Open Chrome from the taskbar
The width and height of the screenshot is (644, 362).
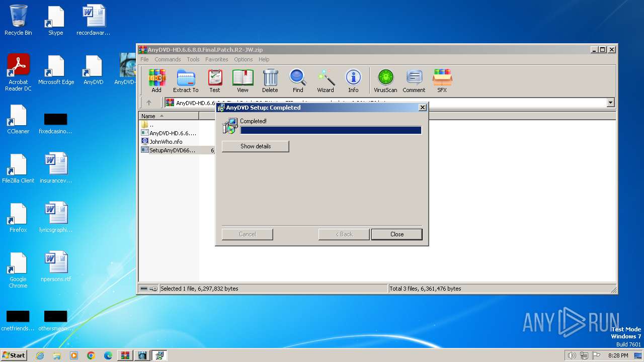91,355
